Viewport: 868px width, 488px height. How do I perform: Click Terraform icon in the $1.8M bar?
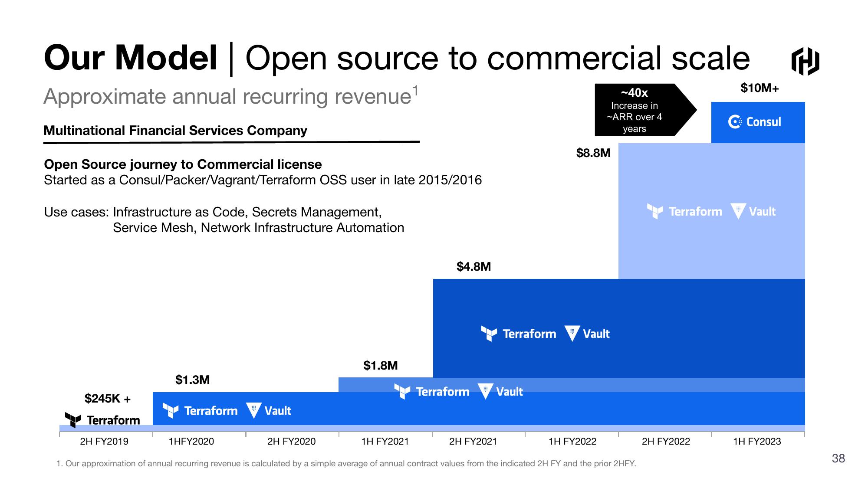click(x=402, y=391)
